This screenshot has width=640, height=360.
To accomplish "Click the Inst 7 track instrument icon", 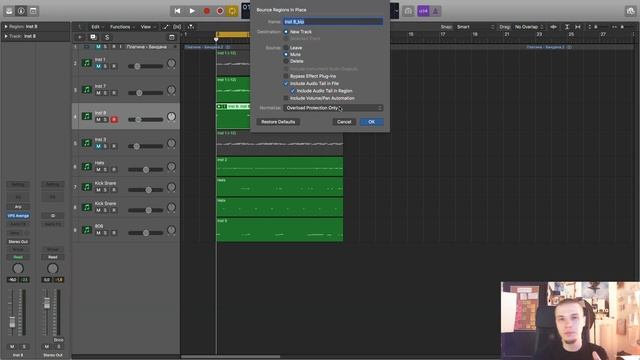I will tap(87, 89).
